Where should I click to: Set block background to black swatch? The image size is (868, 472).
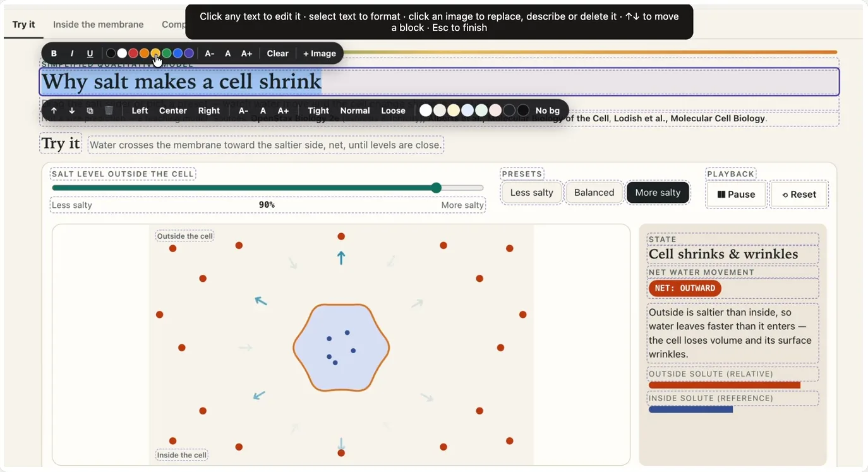(523, 111)
